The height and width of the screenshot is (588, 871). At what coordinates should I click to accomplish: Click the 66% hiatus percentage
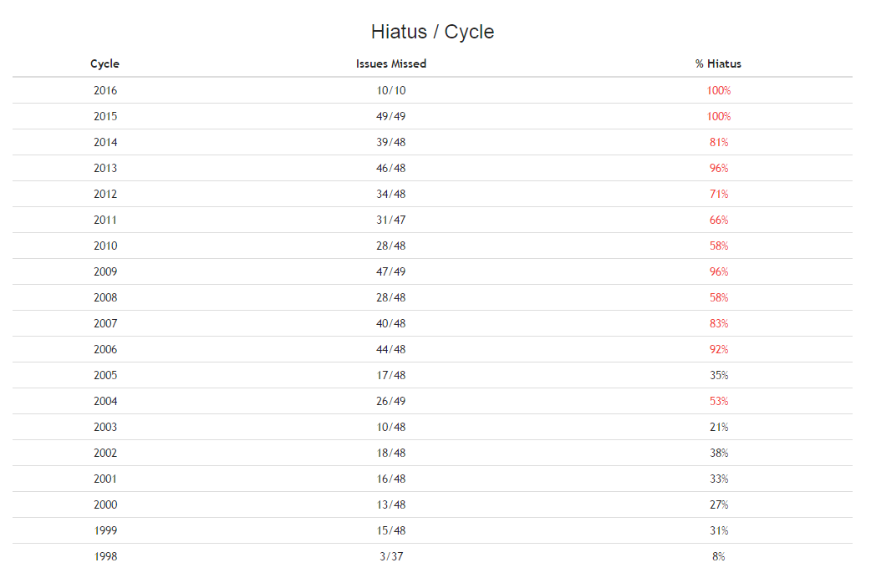[x=719, y=220]
